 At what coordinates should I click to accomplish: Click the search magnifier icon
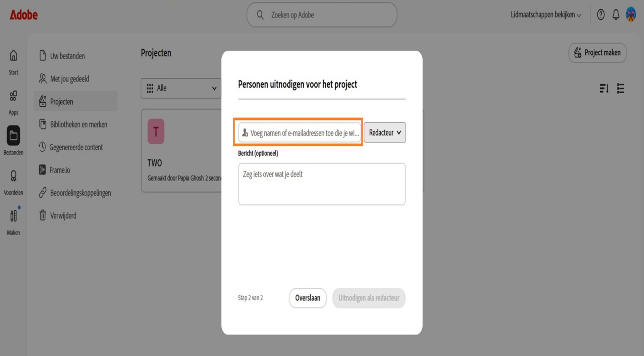tap(260, 15)
